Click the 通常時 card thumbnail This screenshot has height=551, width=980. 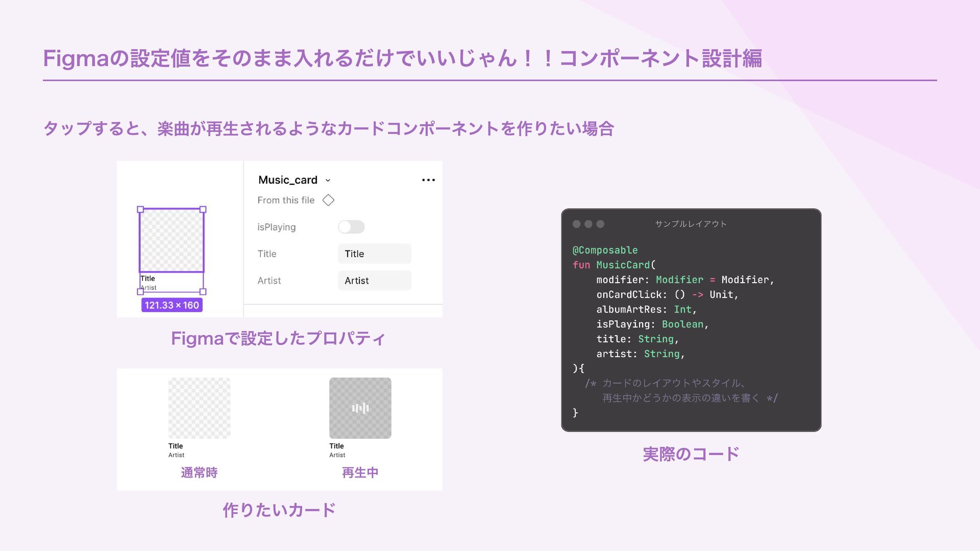click(x=199, y=408)
